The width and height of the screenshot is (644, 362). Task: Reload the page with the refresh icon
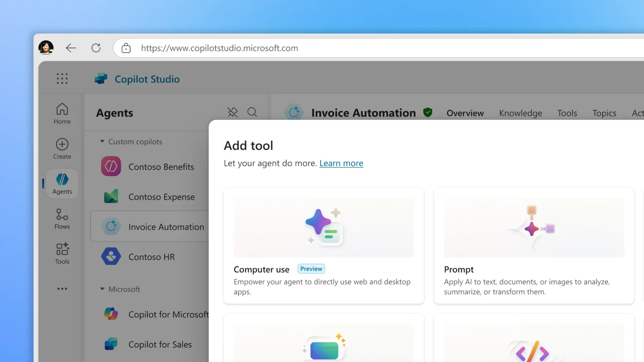(96, 48)
